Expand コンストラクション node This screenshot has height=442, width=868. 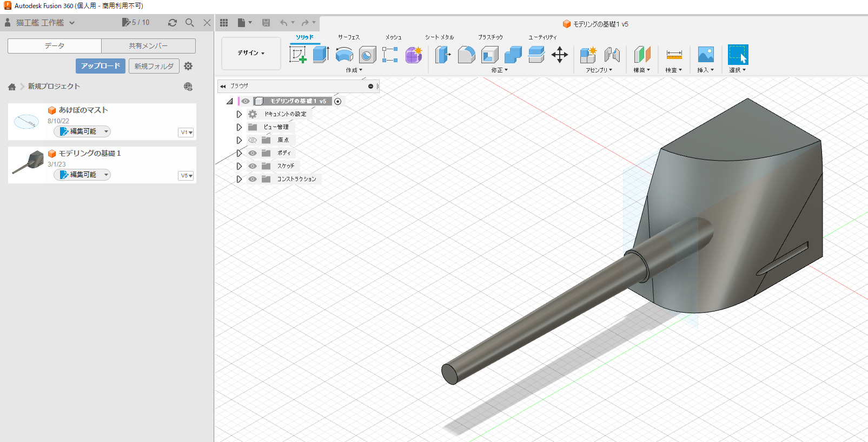(x=239, y=179)
